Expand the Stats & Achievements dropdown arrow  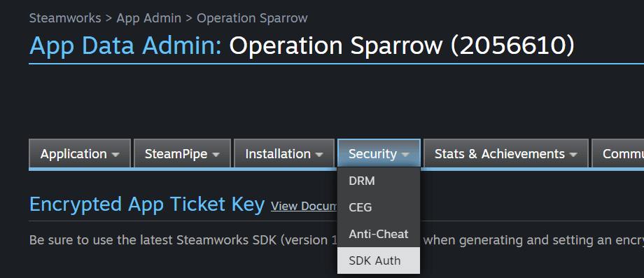(x=573, y=155)
